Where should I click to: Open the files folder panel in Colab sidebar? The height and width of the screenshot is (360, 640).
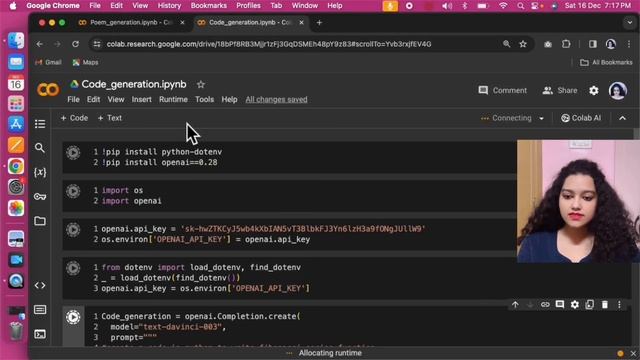(x=40, y=221)
